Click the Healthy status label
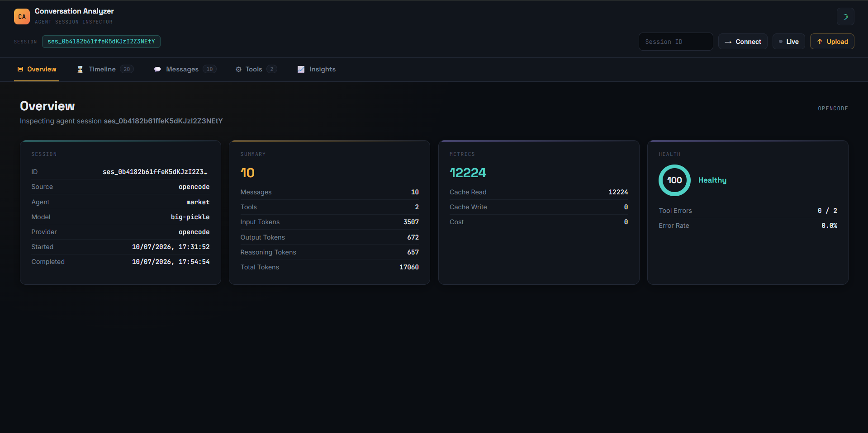 pos(712,180)
